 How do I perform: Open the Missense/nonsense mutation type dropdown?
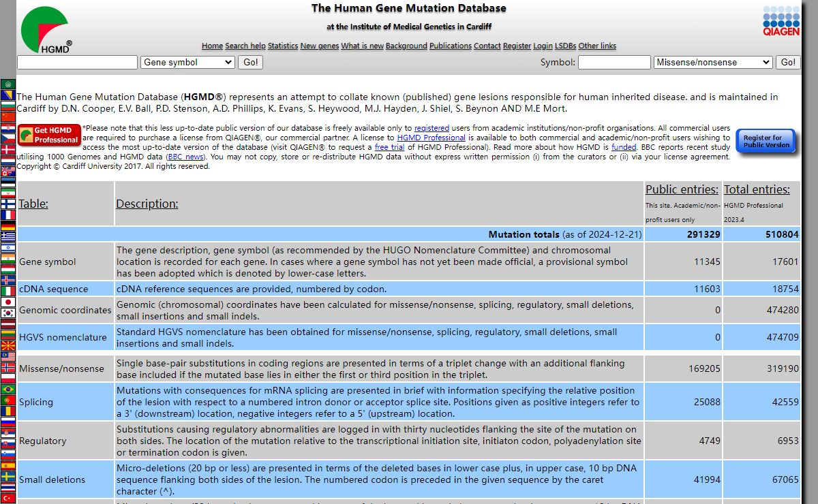tap(713, 62)
